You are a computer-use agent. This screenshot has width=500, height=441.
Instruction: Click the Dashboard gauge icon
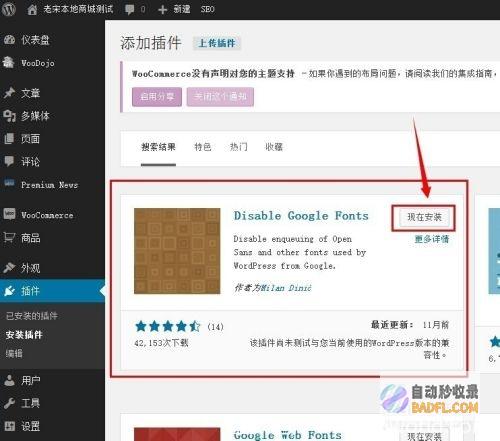coord(10,40)
